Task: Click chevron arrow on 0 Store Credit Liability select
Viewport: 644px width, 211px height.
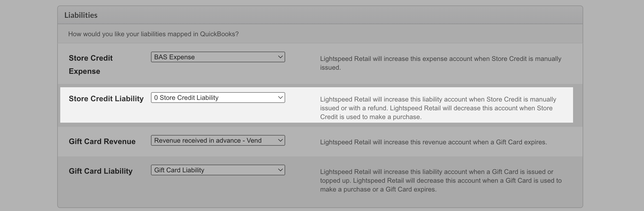Action: click(280, 98)
